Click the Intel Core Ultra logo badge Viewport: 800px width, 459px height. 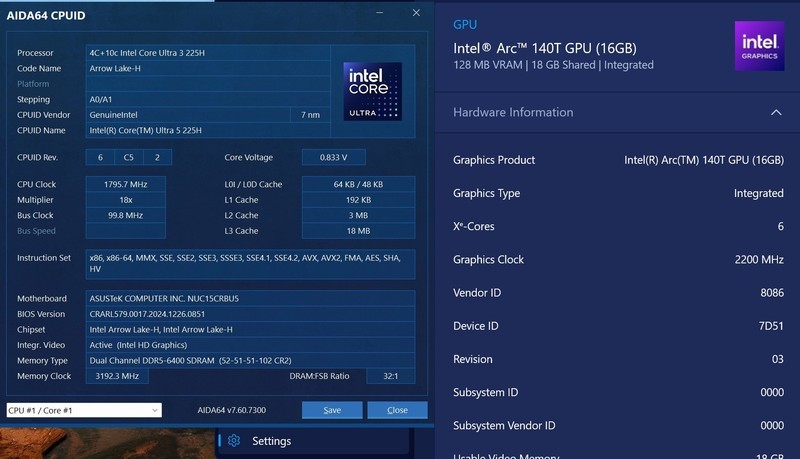point(372,91)
